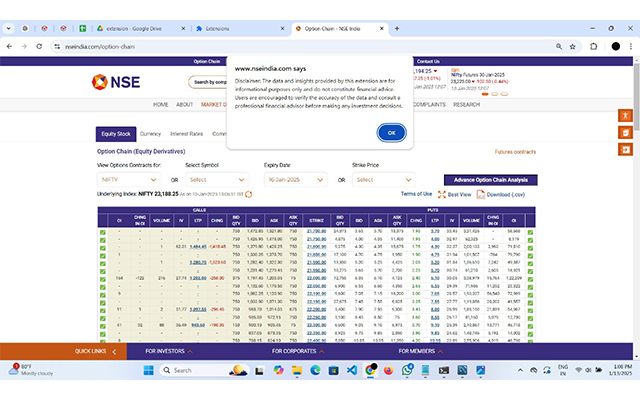
Task: Click the middle orange icon on right edge
Action: [625, 133]
